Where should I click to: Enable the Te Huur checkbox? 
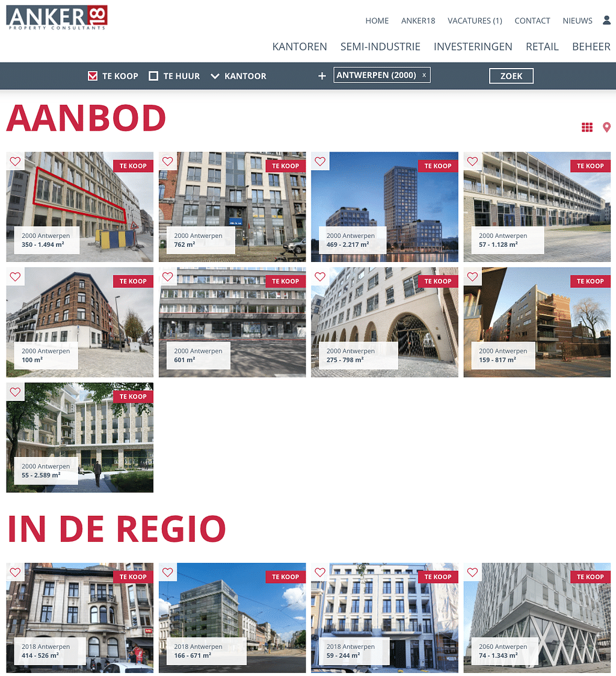pyautogui.click(x=153, y=76)
